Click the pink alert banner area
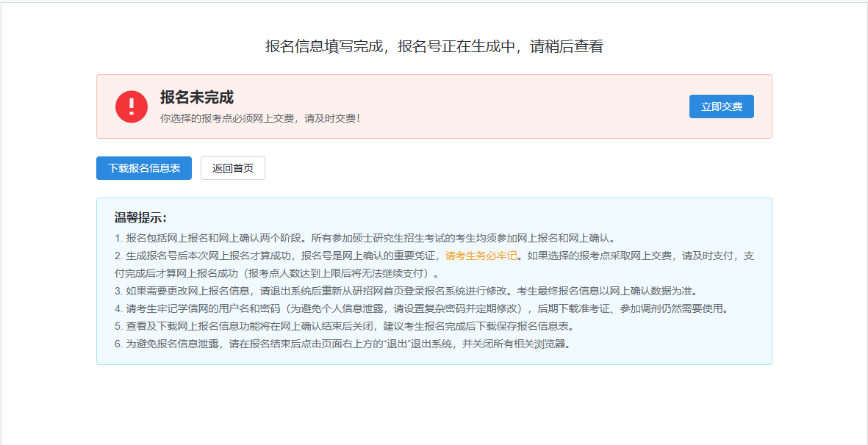 [434, 106]
